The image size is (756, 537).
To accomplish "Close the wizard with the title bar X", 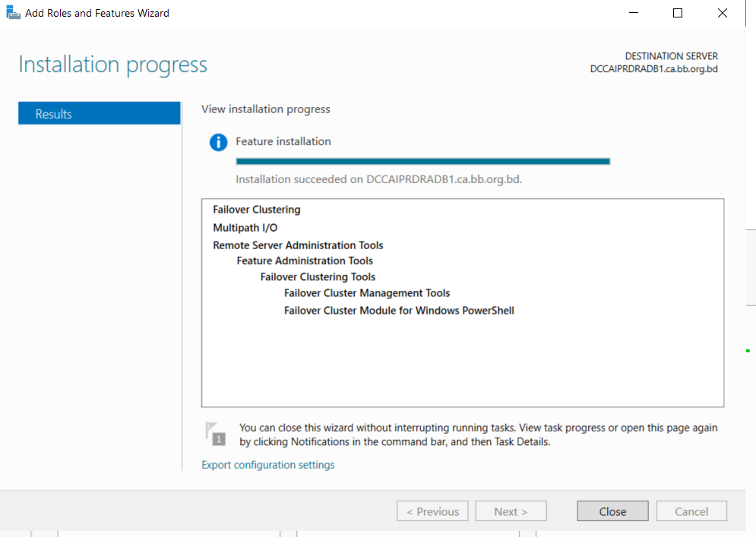I will (723, 13).
